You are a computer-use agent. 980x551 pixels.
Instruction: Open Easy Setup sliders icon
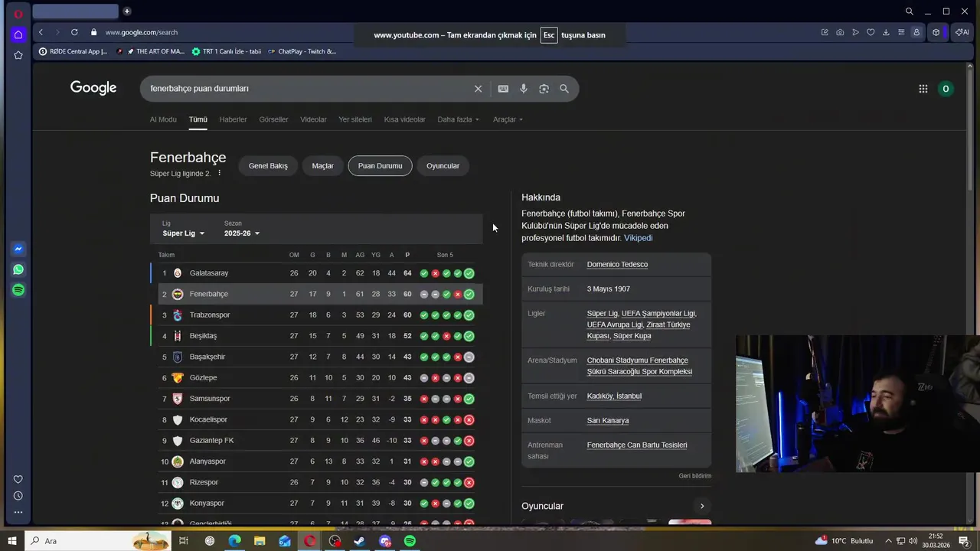(901, 32)
